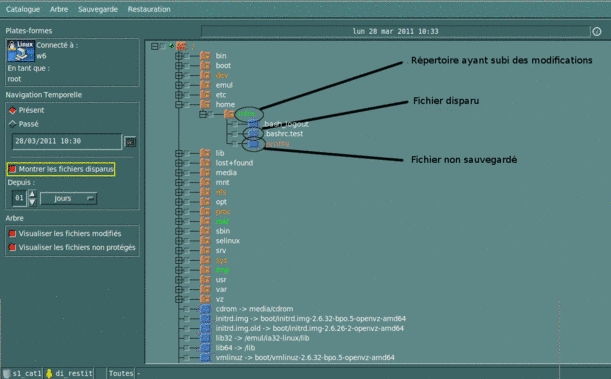
Task: Click the root folder icon
Action: pyautogui.click(x=181, y=46)
